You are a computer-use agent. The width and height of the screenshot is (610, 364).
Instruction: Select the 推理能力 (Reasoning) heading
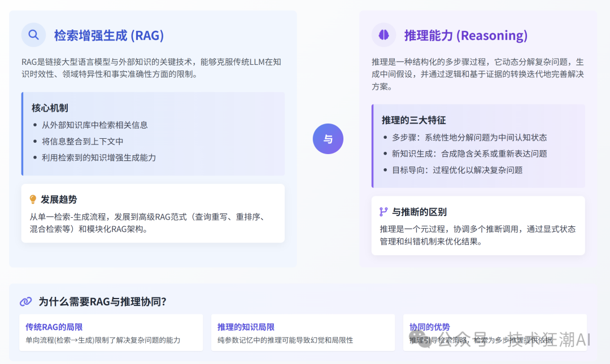[466, 36]
